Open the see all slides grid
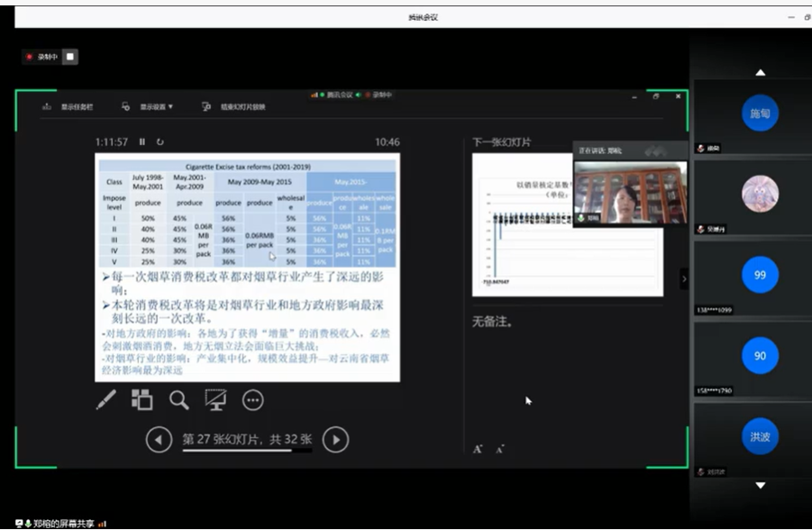The image size is (812, 530). click(x=142, y=400)
